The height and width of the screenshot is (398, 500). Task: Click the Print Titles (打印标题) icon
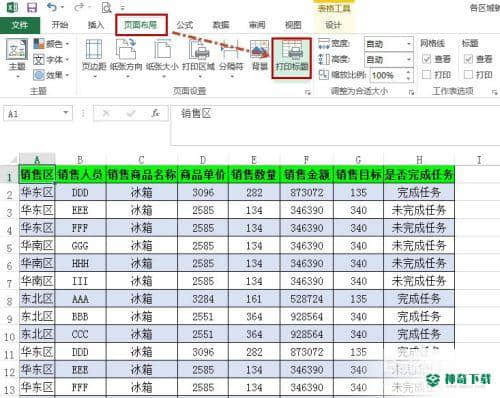coord(292,57)
